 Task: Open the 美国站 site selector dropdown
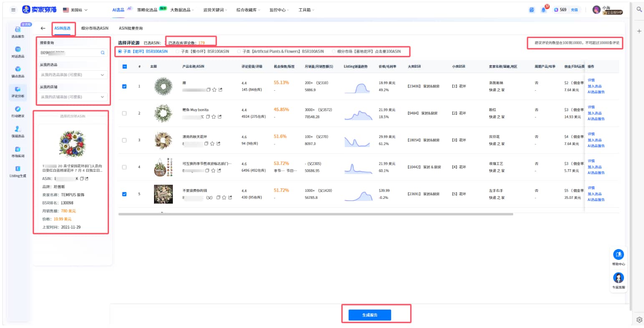pyautogui.click(x=76, y=10)
